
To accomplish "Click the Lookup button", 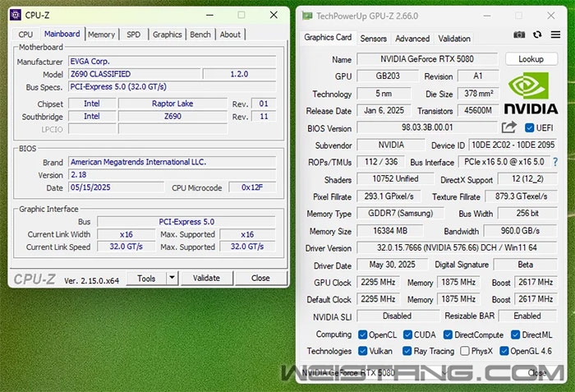I will pyautogui.click(x=531, y=58).
